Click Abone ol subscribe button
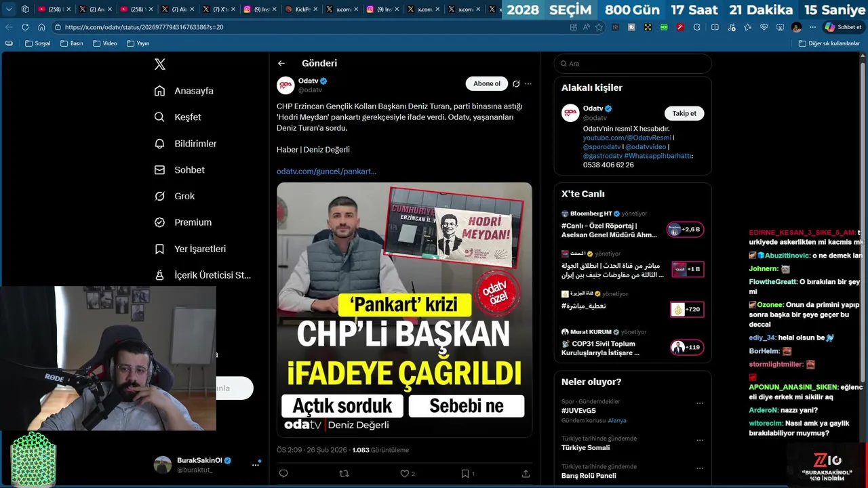This screenshot has height=488, width=868. 487,84
